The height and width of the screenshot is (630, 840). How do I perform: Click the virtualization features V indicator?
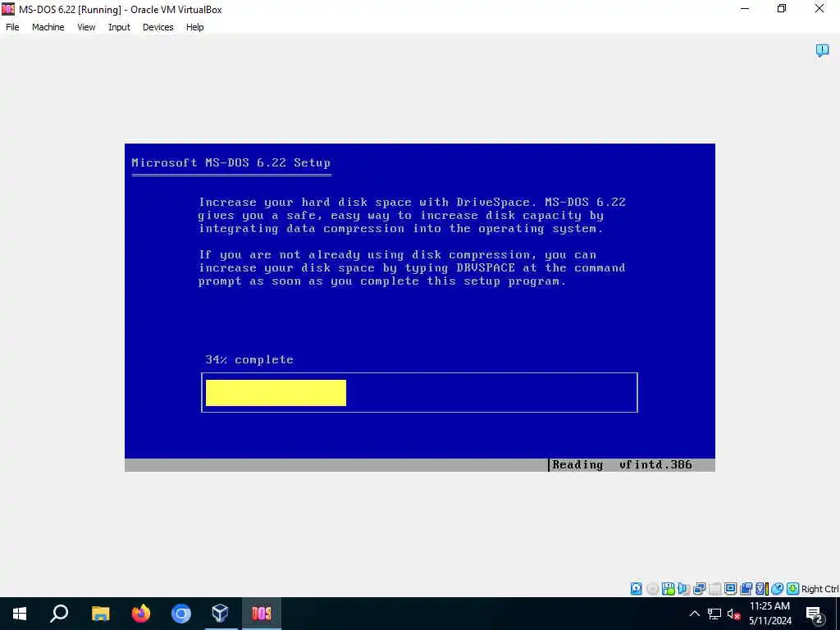click(x=762, y=589)
